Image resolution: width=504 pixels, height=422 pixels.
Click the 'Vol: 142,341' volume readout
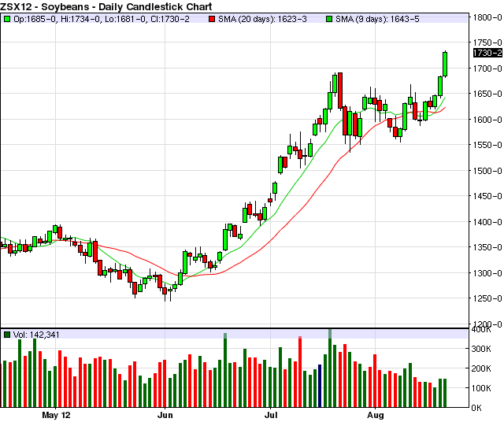(36, 335)
